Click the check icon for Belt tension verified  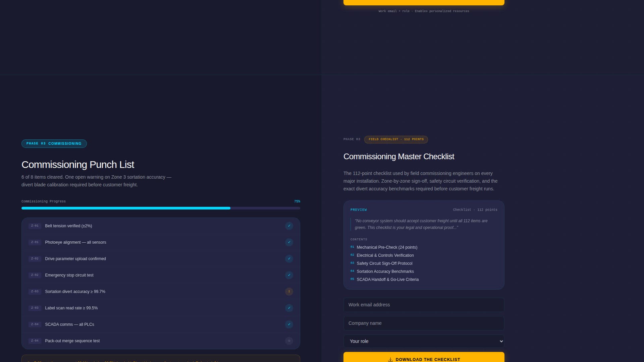(289, 226)
